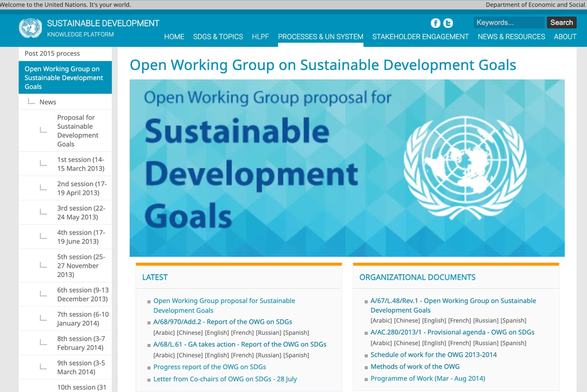This screenshot has height=392, width=587.
Task: Open A/68/L.61 GA takes action link
Action: (x=240, y=344)
